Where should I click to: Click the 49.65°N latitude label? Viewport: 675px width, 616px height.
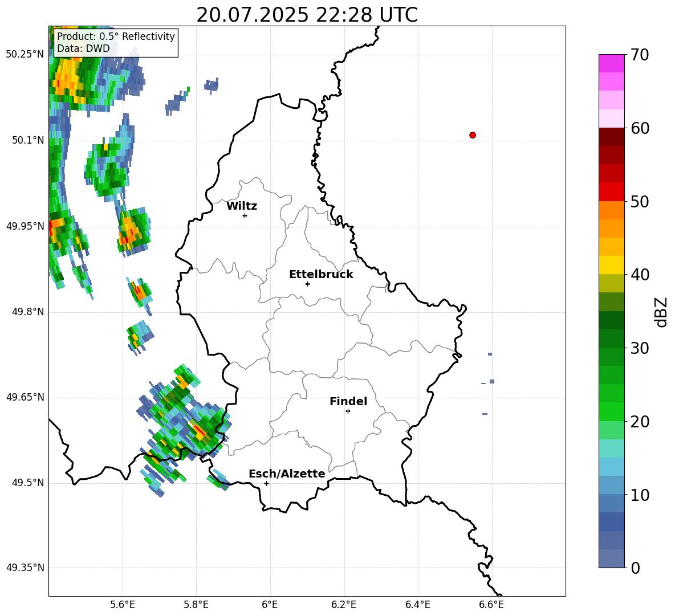click(x=25, y=397)
